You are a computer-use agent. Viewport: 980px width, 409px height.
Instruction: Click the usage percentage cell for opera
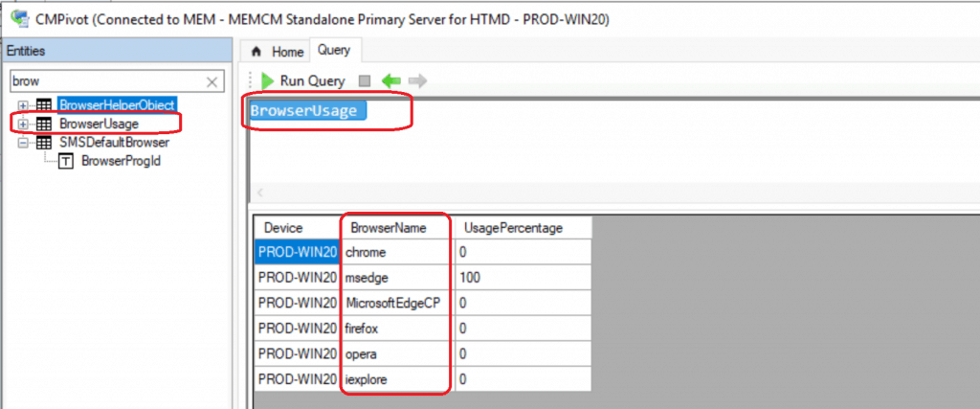click(x=523, y=354)
